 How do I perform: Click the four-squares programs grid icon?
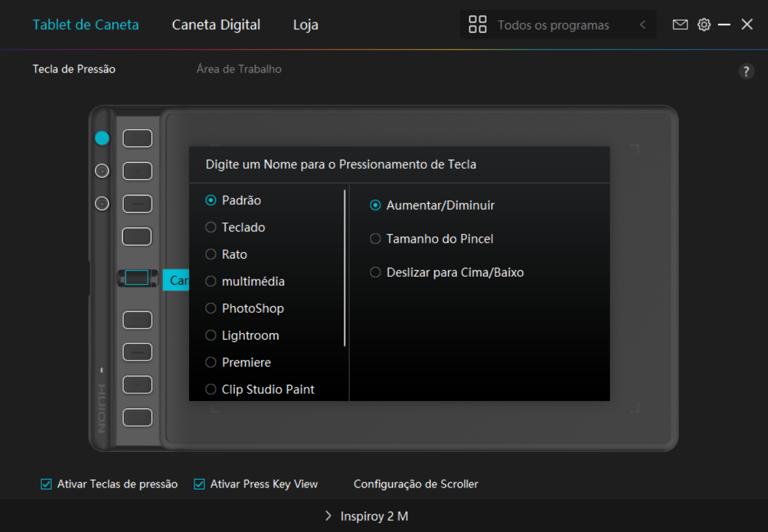pos(478,25)
